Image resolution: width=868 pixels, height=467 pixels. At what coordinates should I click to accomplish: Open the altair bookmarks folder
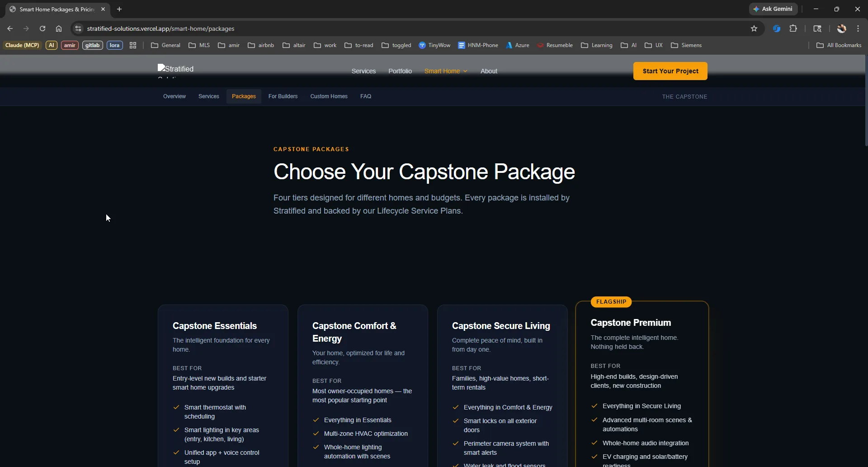[x=294, y=45]
